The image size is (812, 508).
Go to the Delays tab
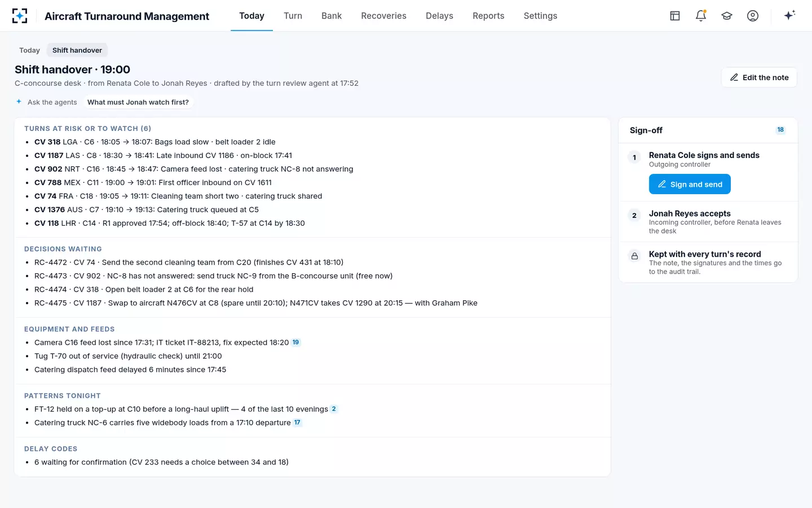[439, 16]
